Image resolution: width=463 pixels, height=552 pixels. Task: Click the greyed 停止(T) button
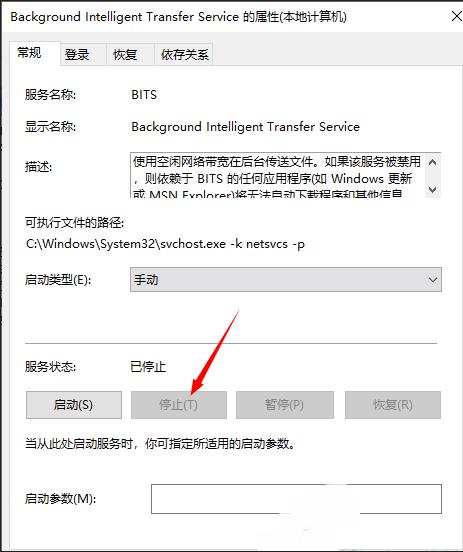tap(179, 405)
